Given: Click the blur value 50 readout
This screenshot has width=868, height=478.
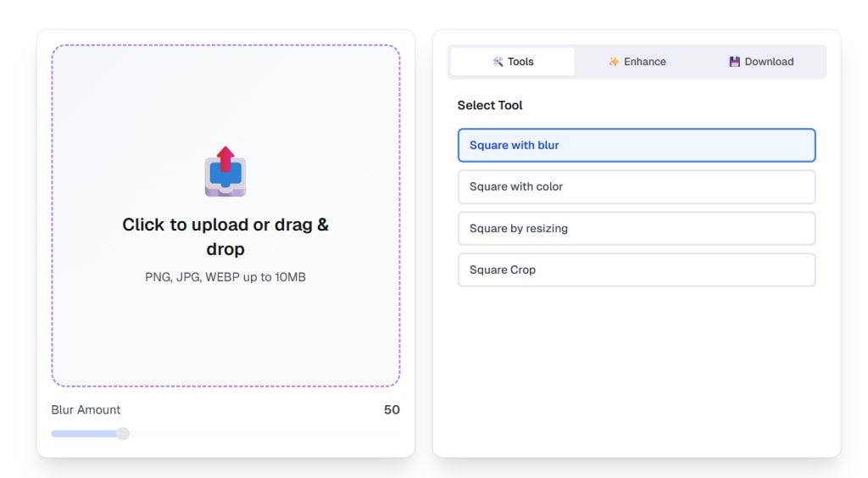Looking at the screenshot, I should pyautogui.click(x=392, y=410).
